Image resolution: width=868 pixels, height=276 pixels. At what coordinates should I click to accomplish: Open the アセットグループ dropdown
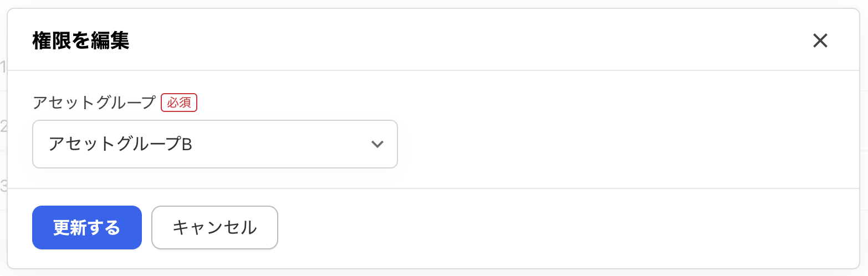(215, 144)
